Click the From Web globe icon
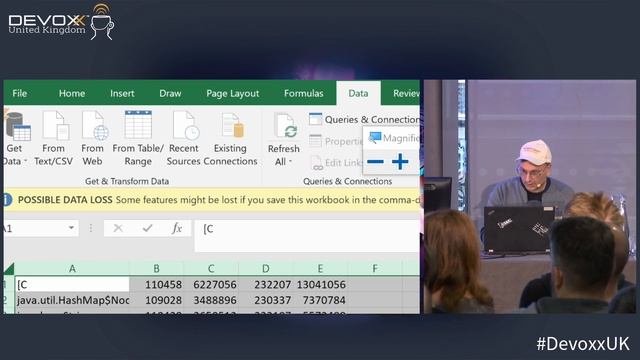 point(95,125)
